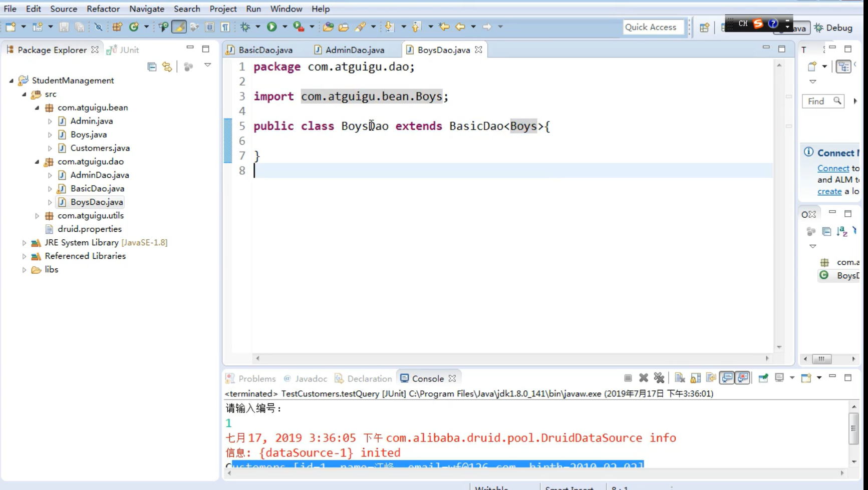Click the Save icon in toolbar
Screen dimensions: 868x490
pyautogui.click(x=64, y=27)
